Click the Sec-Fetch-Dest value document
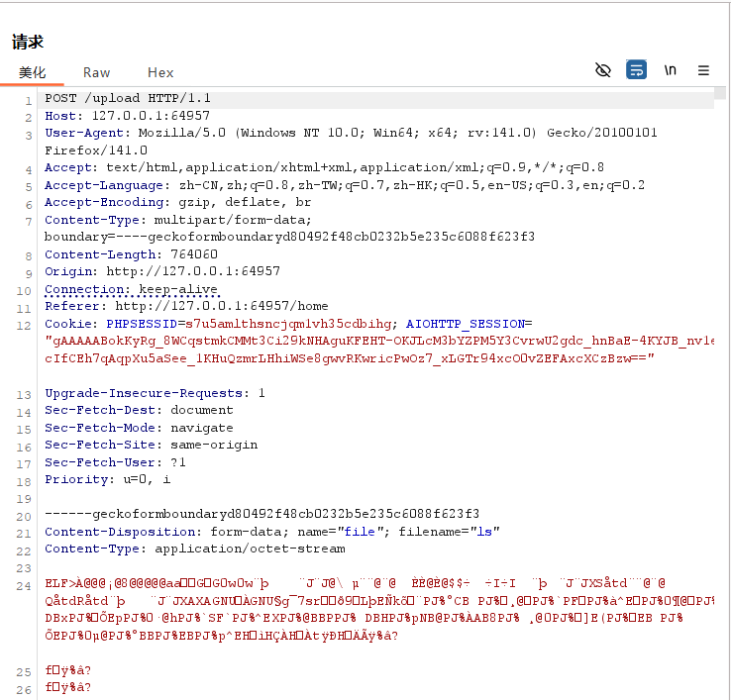The image size is (731, 700). [201, 410]
